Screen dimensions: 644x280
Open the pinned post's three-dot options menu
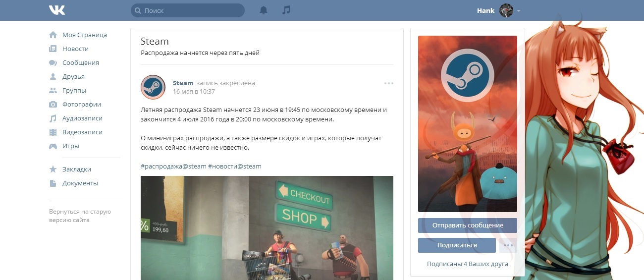pyautogui.click(x=389, y=83)
